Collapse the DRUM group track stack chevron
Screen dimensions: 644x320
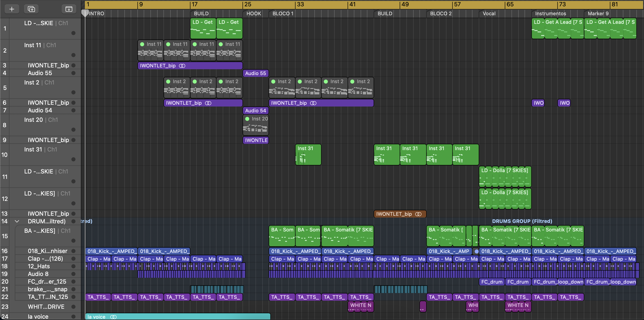[x=17, y=221]
